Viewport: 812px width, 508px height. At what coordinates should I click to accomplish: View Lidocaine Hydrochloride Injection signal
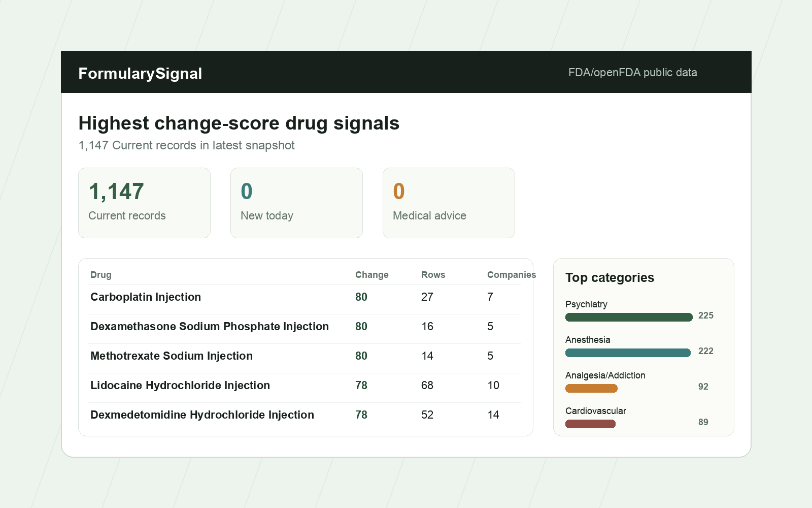pos(180,386)
